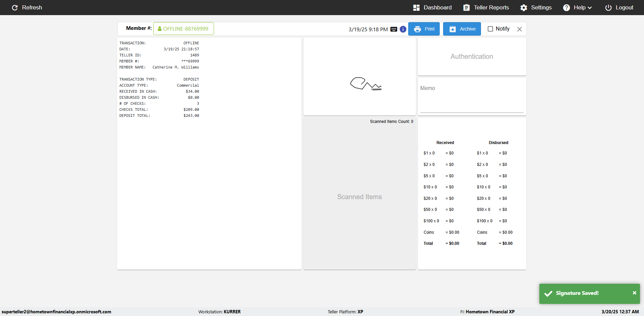Screen dimensions: 644x316
Task: Click the Signature Saved checkmark icon
Action: (x=548, y=294)
